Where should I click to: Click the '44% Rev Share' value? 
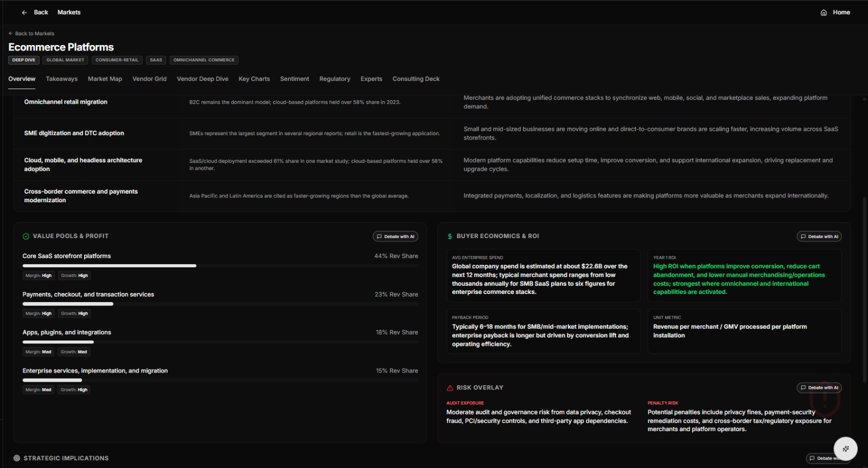pyautogui.click(x=396, y=256)
